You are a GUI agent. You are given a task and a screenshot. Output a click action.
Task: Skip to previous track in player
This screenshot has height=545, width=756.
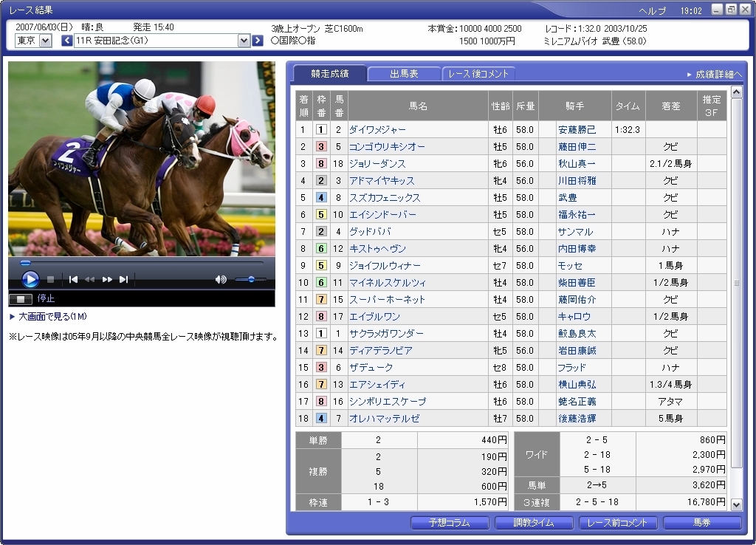tap(73, 279)
